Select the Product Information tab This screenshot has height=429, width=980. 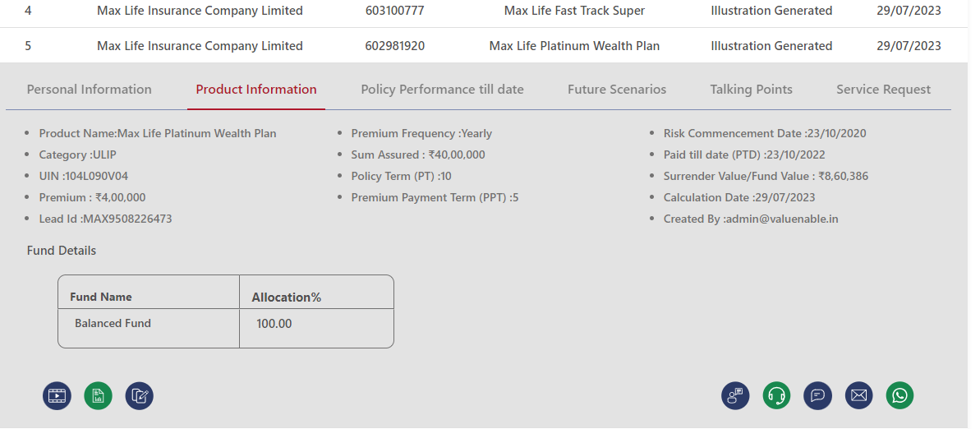pyautogui.click(x=256, y=90)
